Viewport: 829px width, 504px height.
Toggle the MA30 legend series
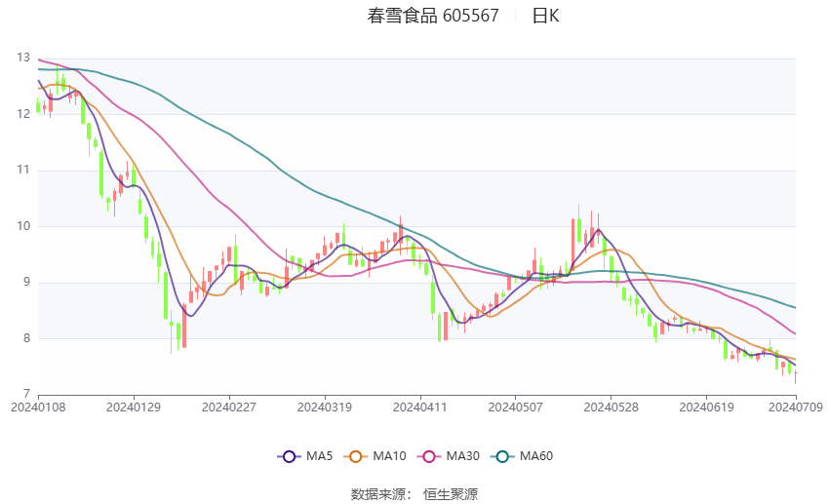[x=449, y=456]
